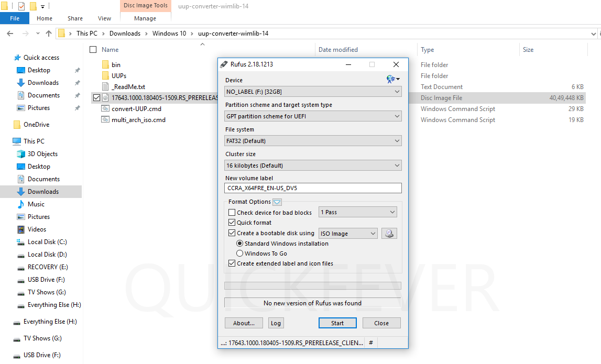This screenshot has height=364, width=601.
Task: Click the Rufus USB drive title icon
Action: pyautogui.click(x=224, y=64)
